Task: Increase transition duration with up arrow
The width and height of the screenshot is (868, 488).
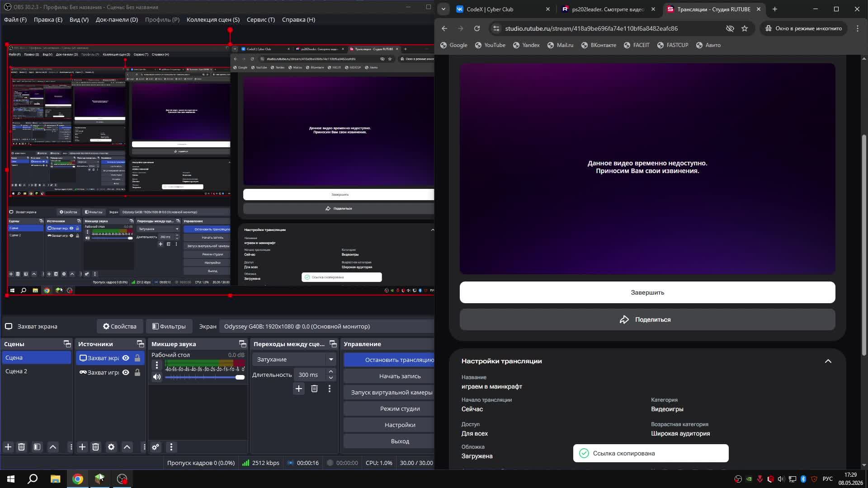Action: [331, 371]
